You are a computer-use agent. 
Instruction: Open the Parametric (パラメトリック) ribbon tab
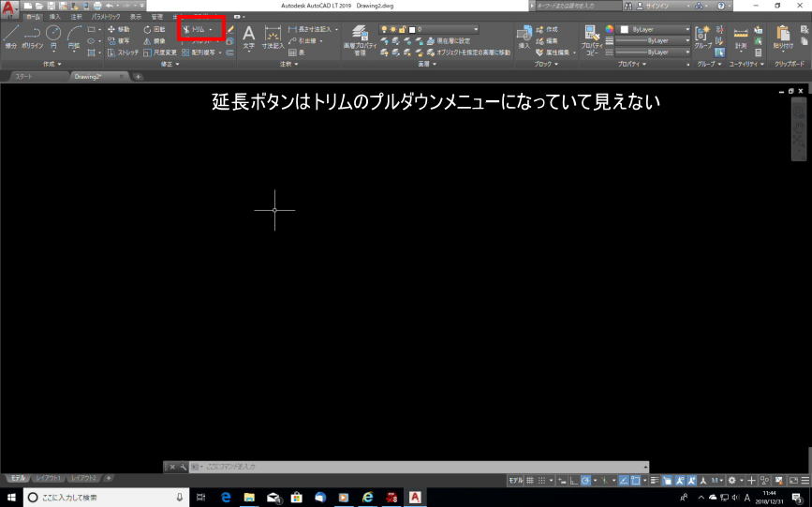point(106,17)
